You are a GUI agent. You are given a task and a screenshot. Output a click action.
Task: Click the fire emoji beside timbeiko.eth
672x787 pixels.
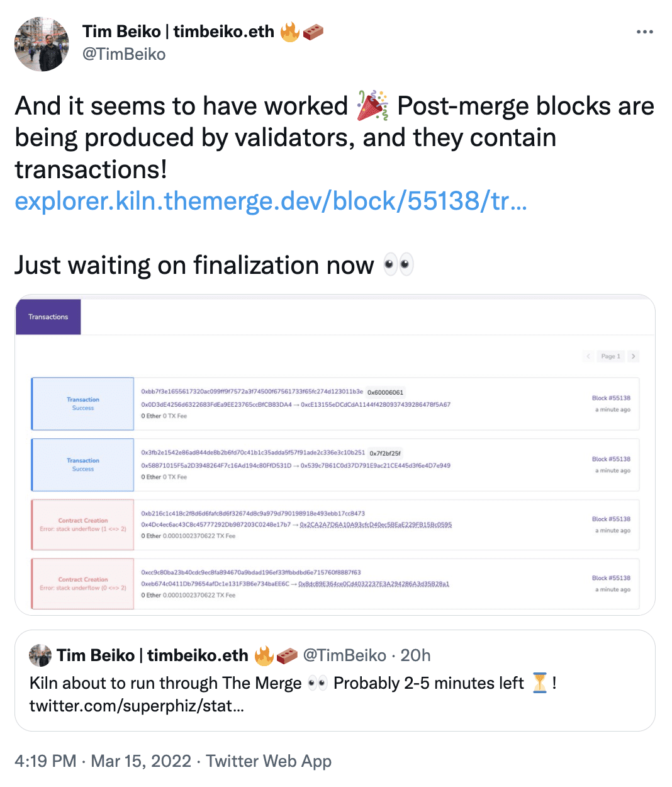tap(289, 31)
